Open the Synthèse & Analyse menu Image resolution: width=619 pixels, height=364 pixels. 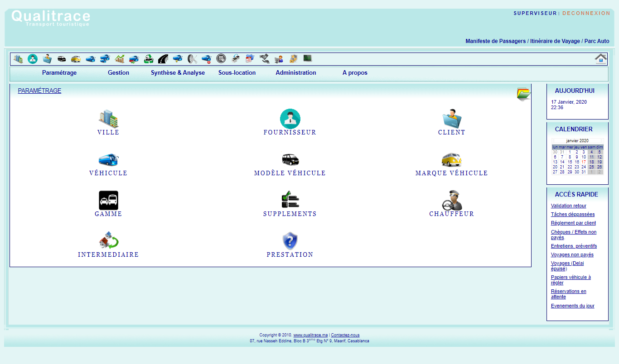[178, 73]
